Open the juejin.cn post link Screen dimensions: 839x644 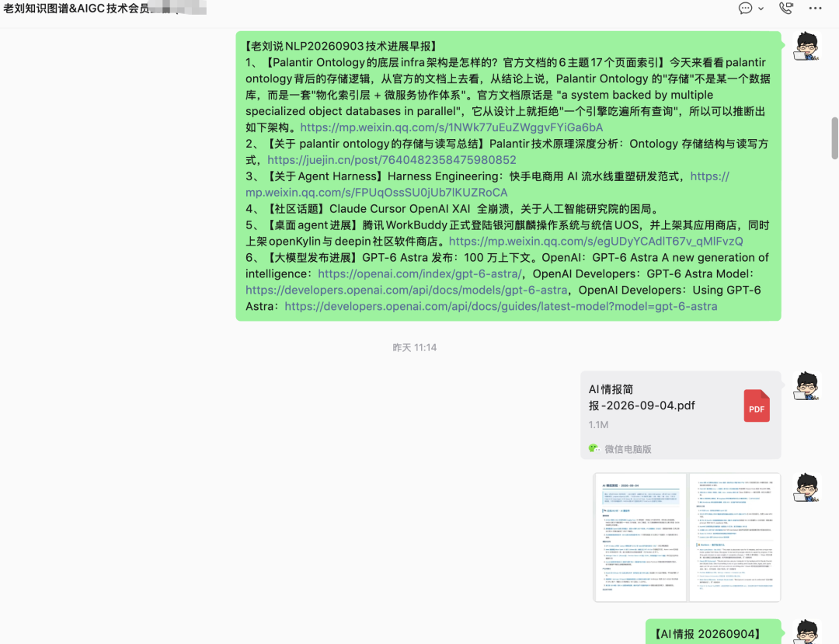(392, 160)
